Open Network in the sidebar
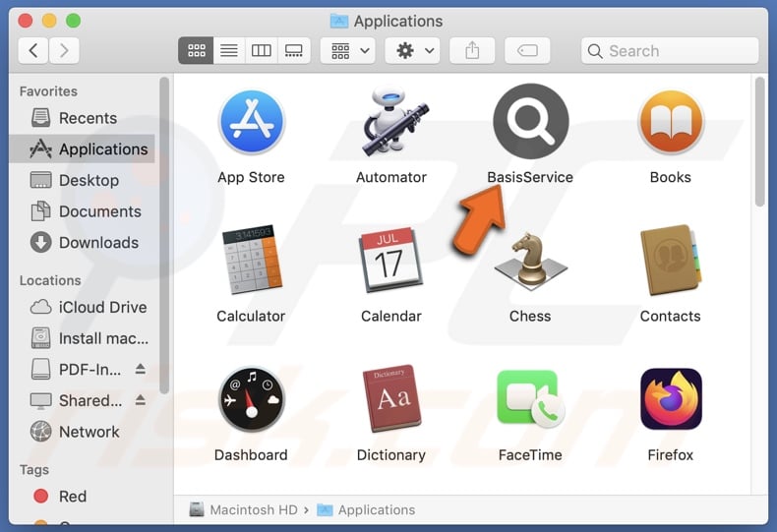Viewport: 777px width, 532px height. tap(82, 432)
